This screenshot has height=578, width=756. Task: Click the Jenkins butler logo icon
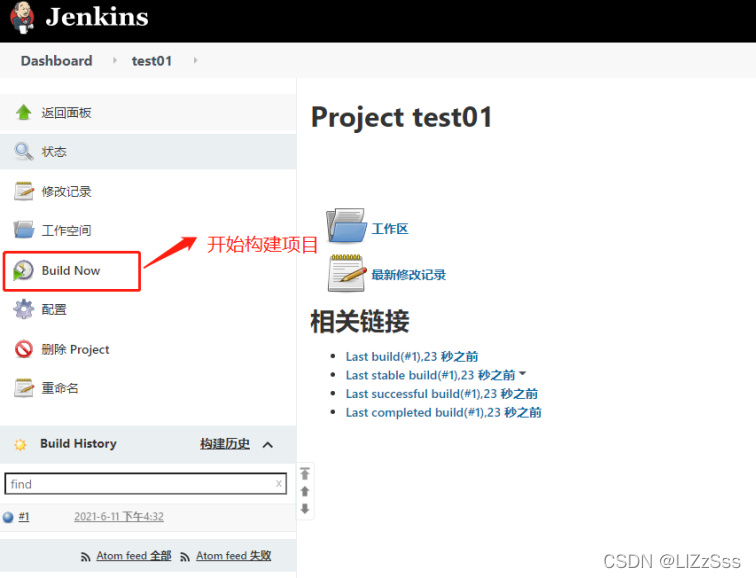(x=22, y=17)
